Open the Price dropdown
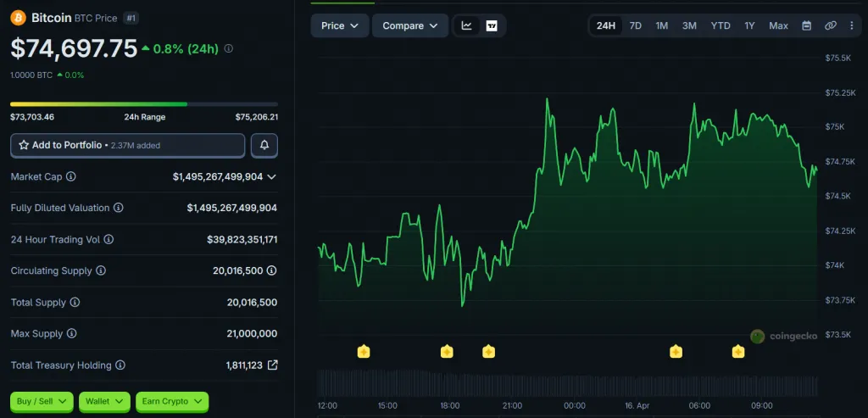868x418 pixels. pos(340,25)
